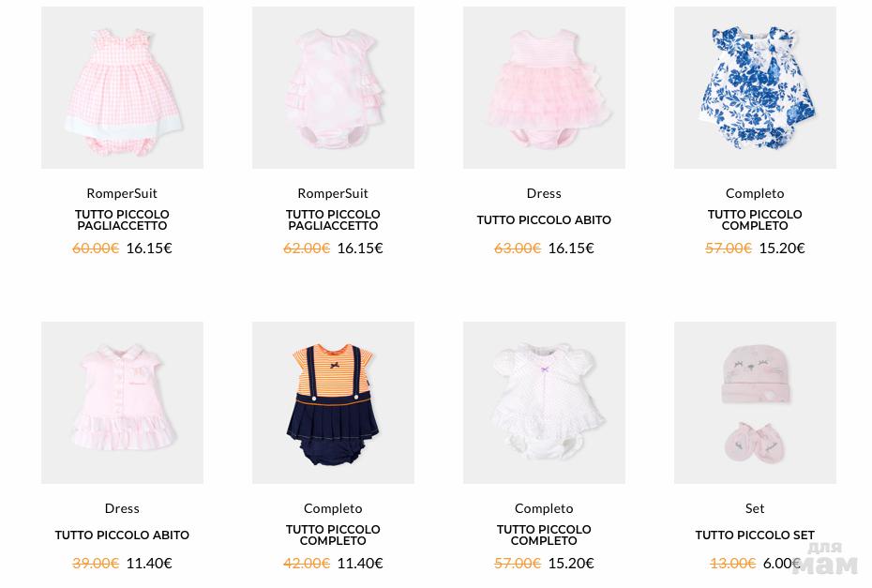Open the Tutto Piccolo Pagliaccetto priced from 62.00€
Screen dimensions: 872x588
333,219
